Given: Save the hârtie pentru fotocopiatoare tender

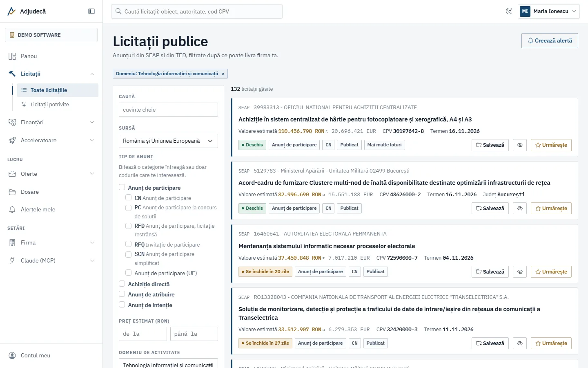Looking at the screenshot, I should click(490, 145).
